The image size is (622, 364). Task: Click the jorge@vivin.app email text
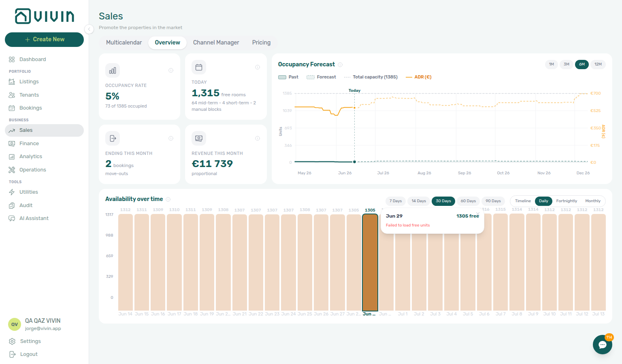pos(43,329)
